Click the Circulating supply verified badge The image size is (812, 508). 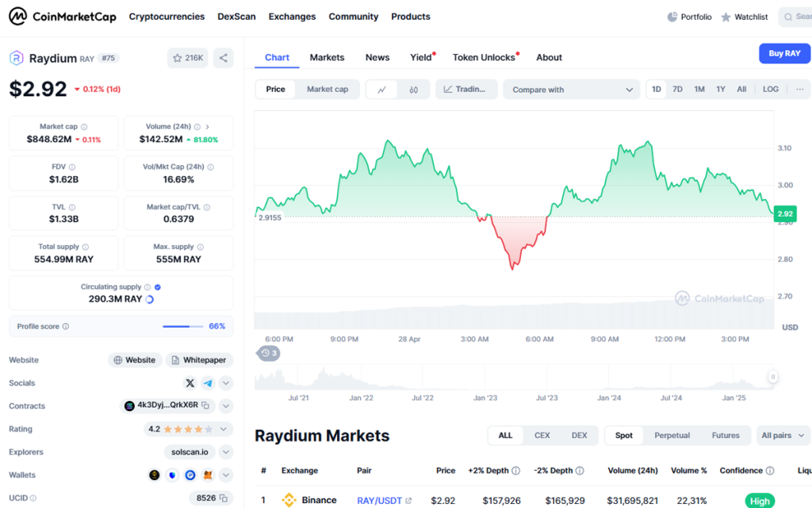(158, 287)
